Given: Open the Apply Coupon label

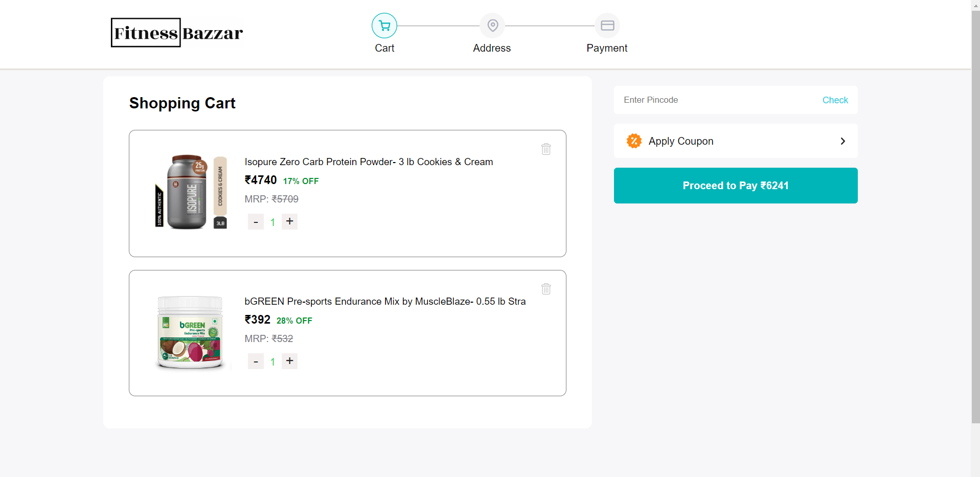Looking at the screenshot, I should [681, 141].
